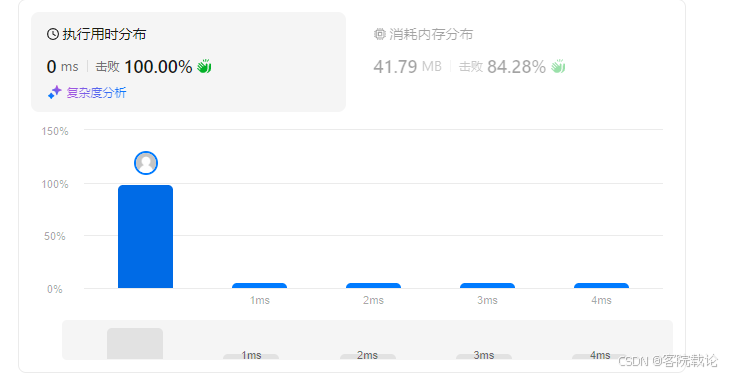Select the 执行用时分布 runtime panel

pyautogui.click(x=188, y=62)
